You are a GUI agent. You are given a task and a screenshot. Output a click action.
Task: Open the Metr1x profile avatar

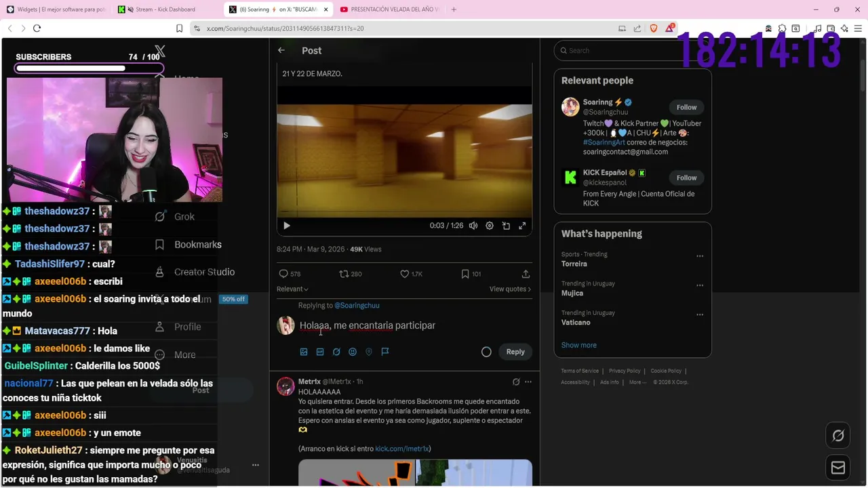tap(285, 386)
